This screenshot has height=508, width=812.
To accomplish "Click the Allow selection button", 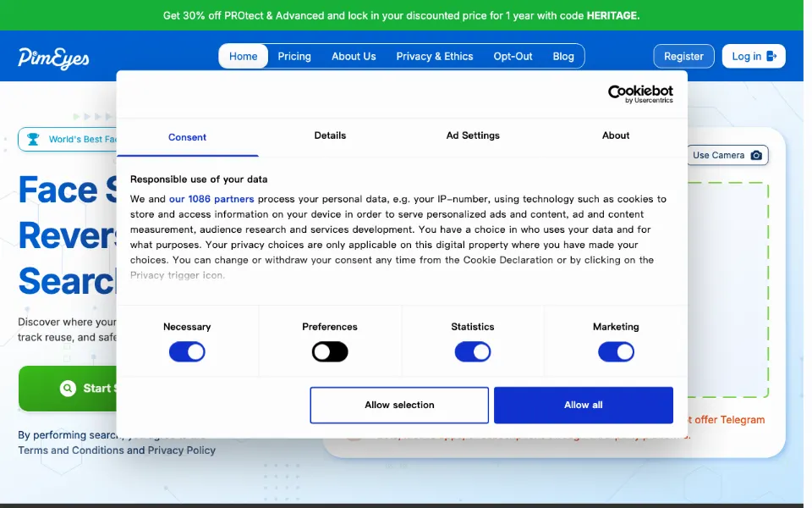I will 399,405.
